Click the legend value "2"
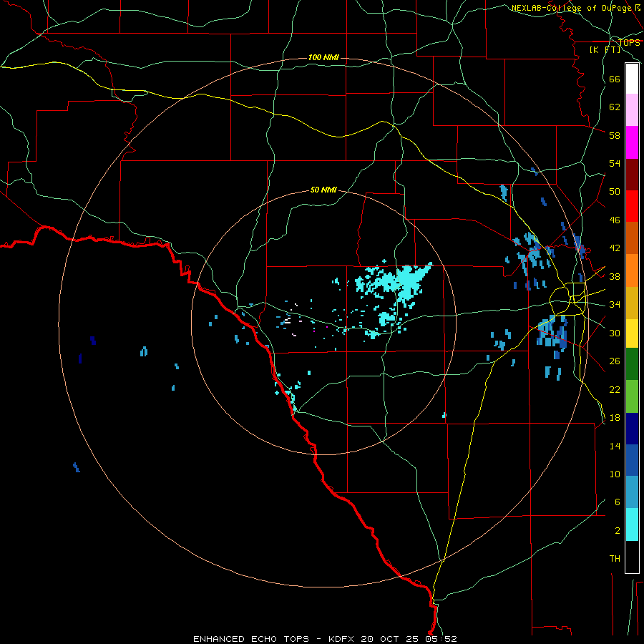644x644 pixels. point(617,531)
